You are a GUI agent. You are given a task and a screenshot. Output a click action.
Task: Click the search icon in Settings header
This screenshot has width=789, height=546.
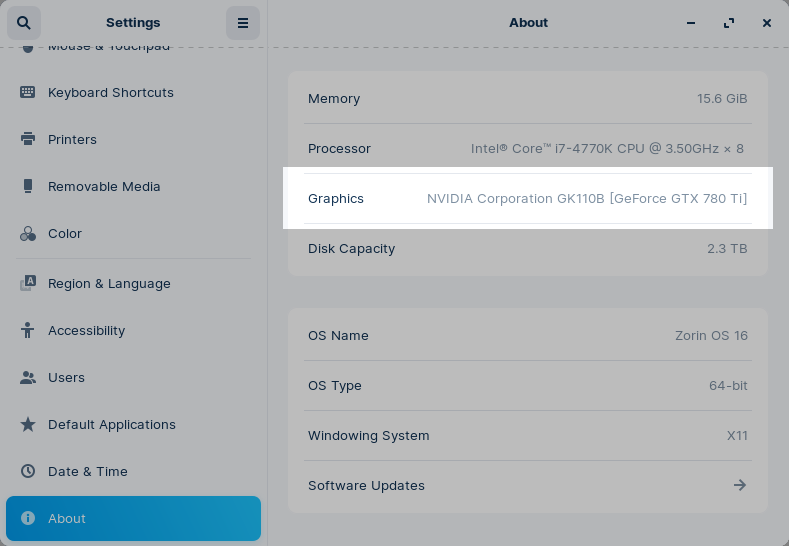24,23
